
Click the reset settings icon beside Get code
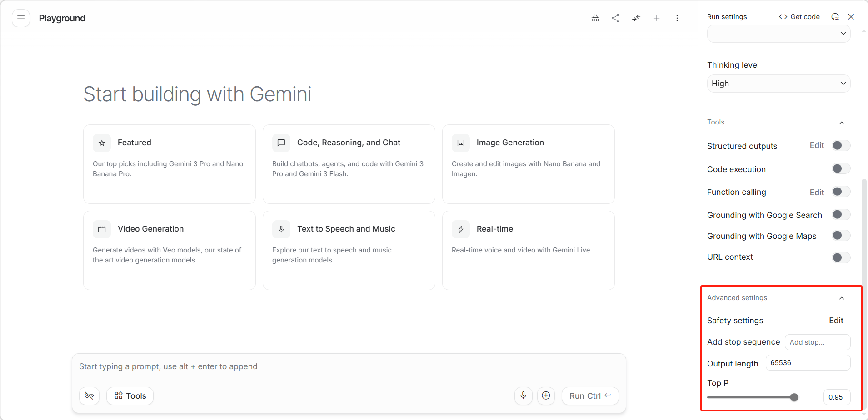pyautogui.click(x=835, y=17)
